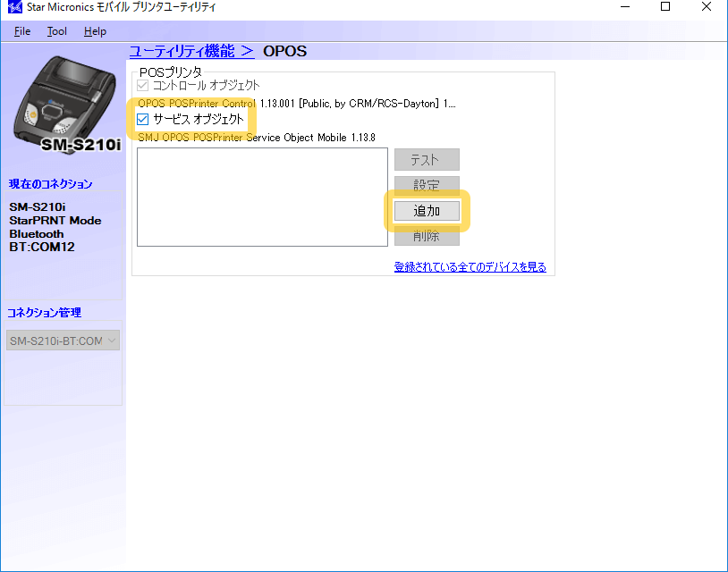Click 追加 to add a device
The image size is (728, 572).
427,211
